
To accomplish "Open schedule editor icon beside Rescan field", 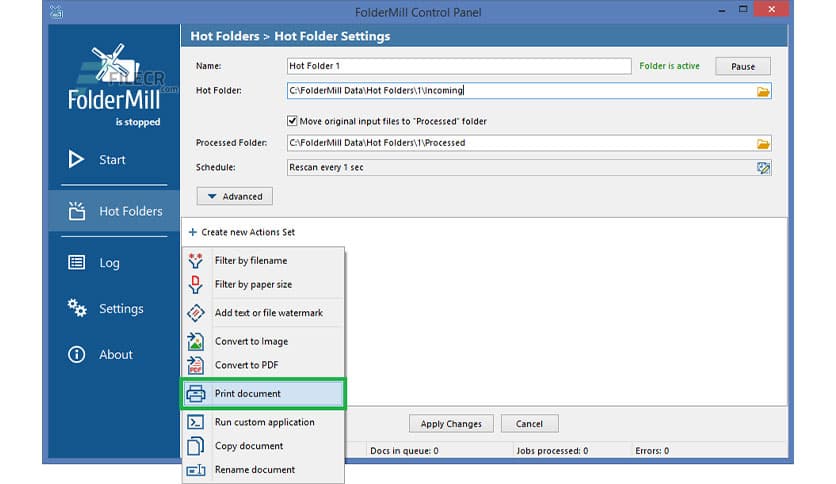I will point(763,168).
